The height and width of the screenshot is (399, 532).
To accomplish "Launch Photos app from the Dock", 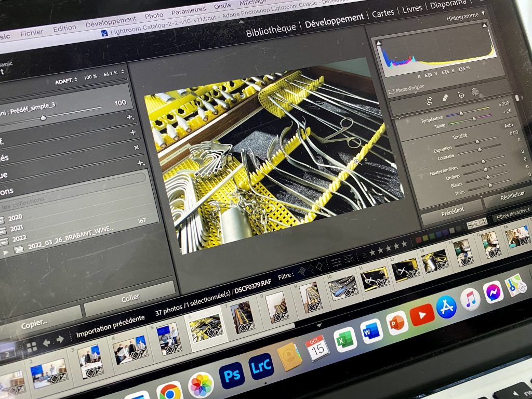I will pos(201,385).
